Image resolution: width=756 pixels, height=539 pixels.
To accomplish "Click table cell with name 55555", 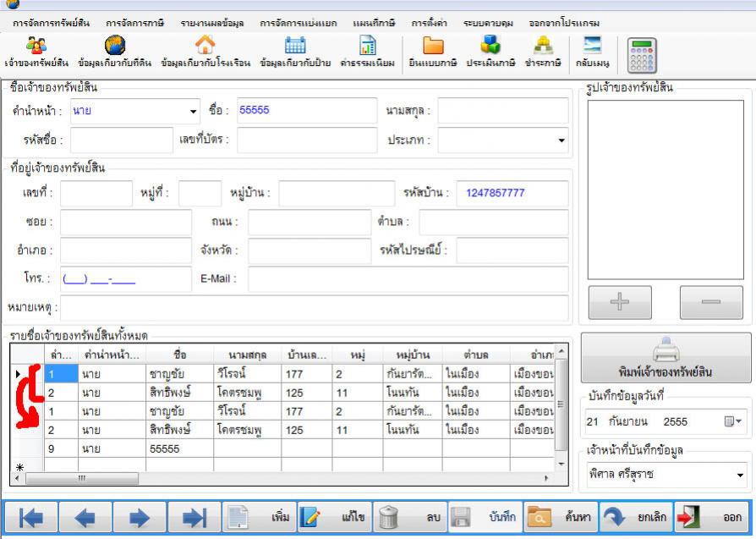I will (179, 448).
